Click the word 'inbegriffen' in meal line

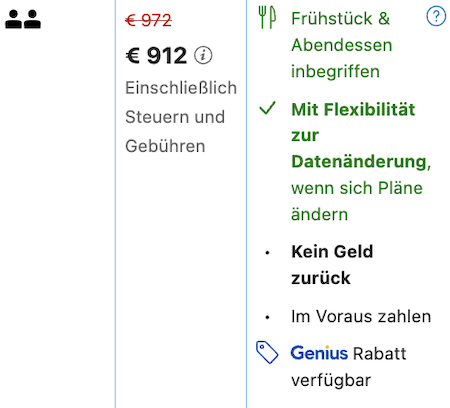click(335, 72)
